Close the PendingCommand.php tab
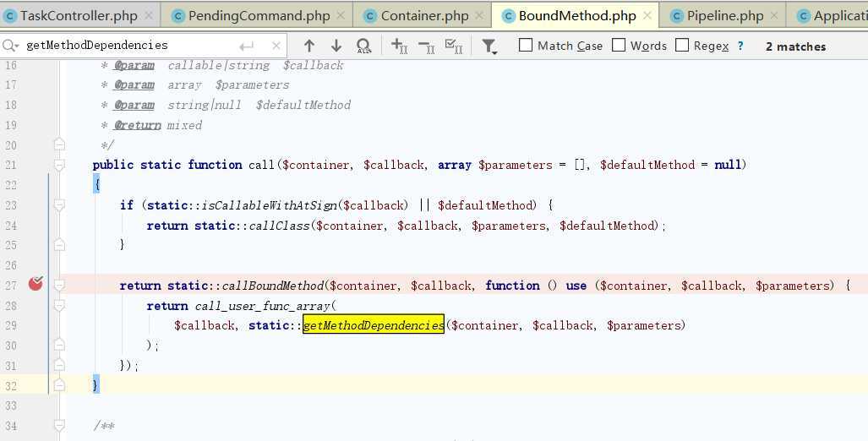 point(341,15)
